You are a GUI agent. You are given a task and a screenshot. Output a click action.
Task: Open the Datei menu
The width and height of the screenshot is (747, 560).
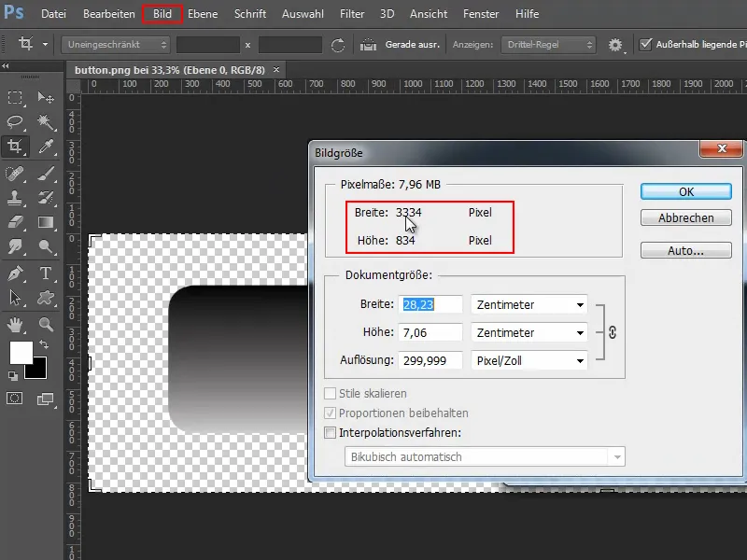(x=53, y=14)
